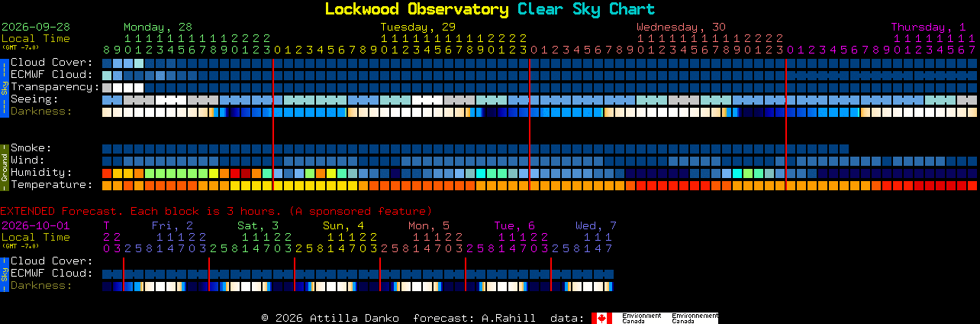Screen dimensions: 980x324
Task: Click the Transparency row label
Action: coord(55,87)
